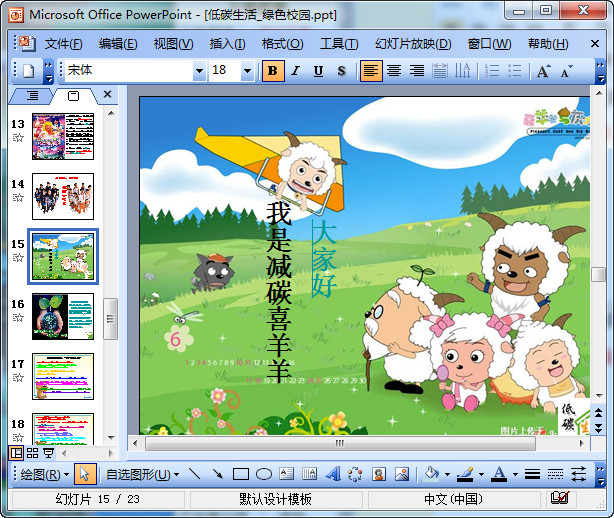614x518 pixels.
Task: Switch to Normal view
Action: [16, 453]
